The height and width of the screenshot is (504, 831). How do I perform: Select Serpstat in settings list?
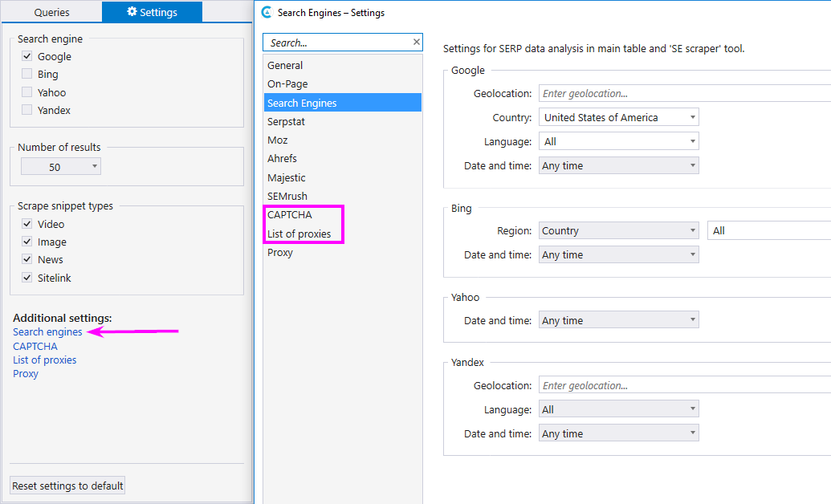pos(343,121)
